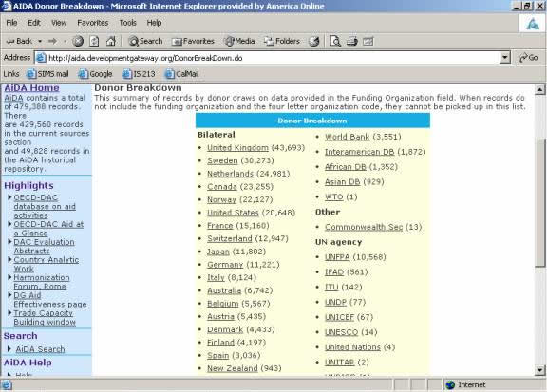Click the AOL logo icon
The image size is (547, 392).
click(532, 24)
